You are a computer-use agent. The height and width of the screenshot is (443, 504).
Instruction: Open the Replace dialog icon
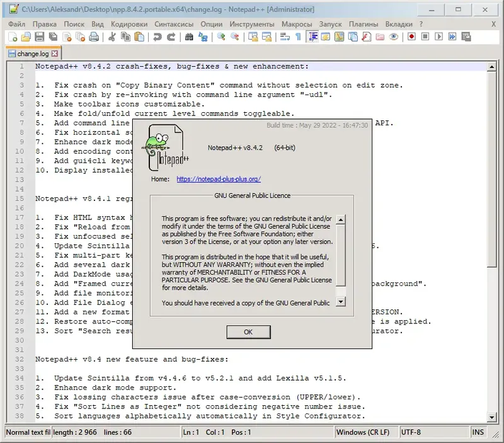[203, 37]
